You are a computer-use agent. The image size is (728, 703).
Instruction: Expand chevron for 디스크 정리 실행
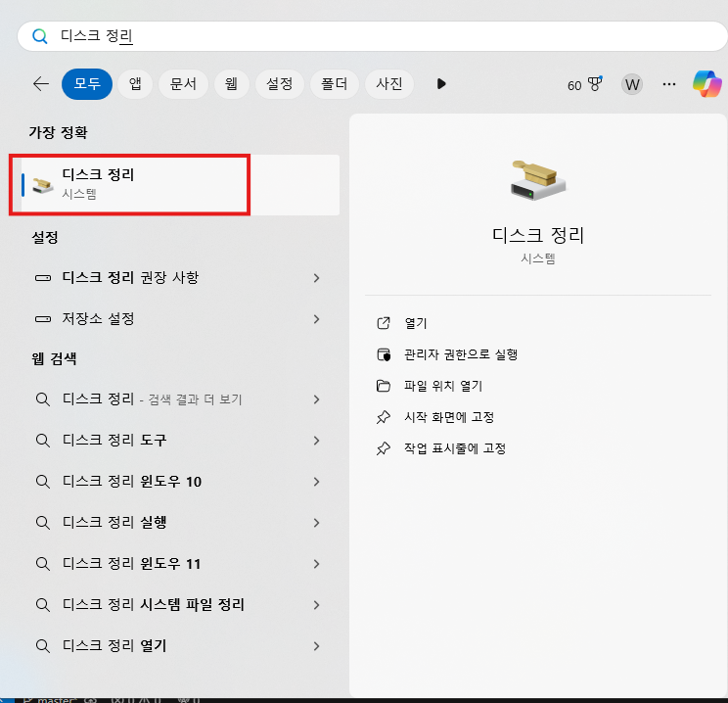317,523
